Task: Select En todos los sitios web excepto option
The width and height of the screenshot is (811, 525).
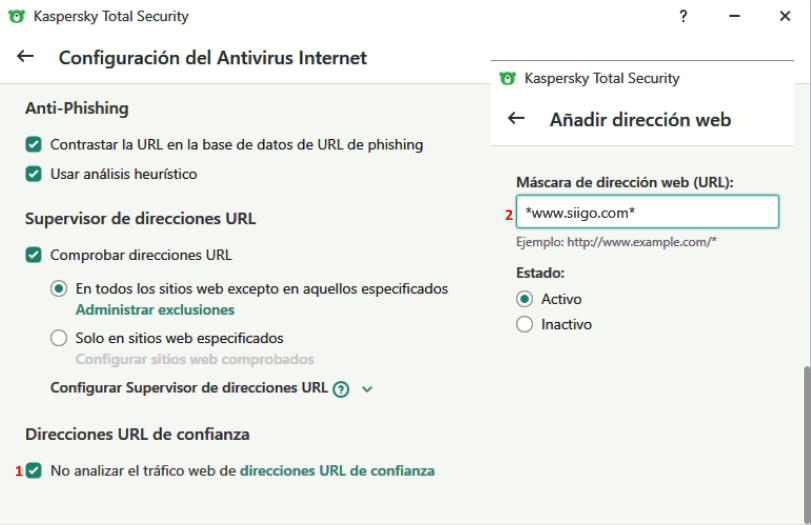Action: tap(58, 289)
